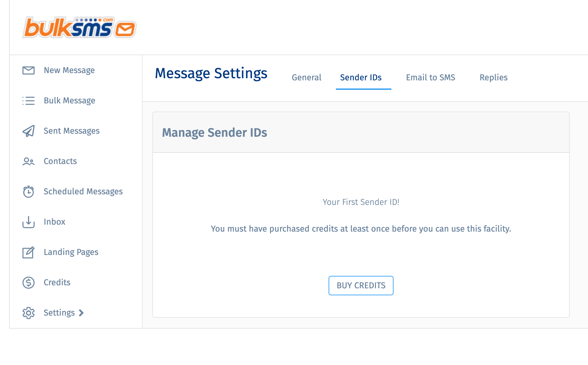Navigate to Sent Messages text link
The image size is (588, 365).
72,131
